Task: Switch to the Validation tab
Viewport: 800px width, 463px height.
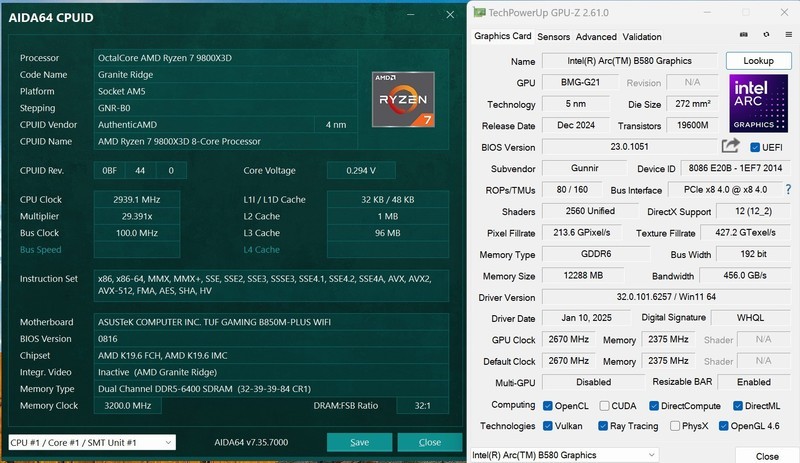Action: [642, 37]
